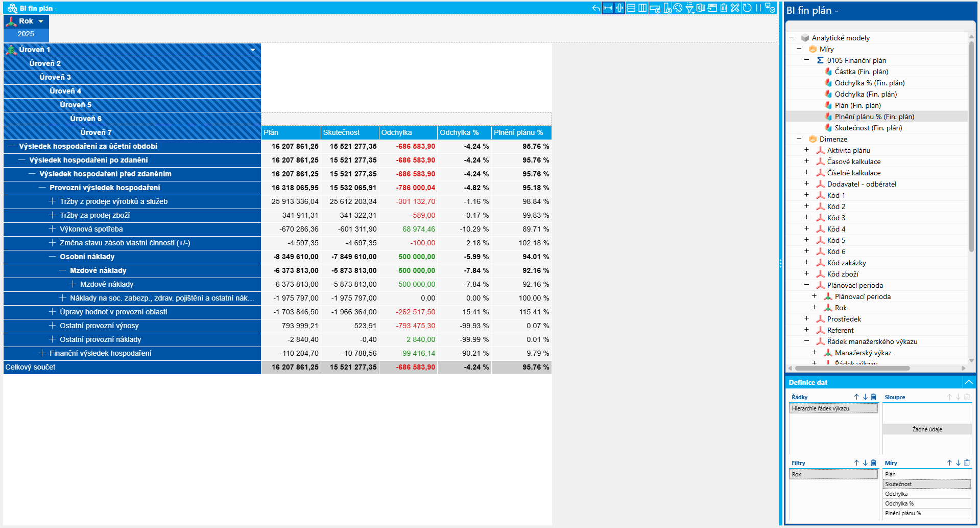Delete the selected Filtry item
This screenshot has width=980, height=528.
coord(874,463)
